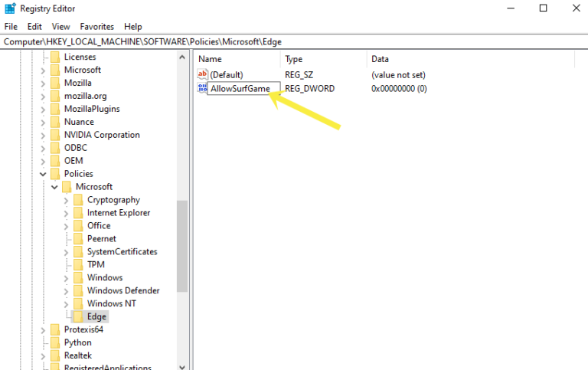This screenshot has width=588, height=370.
Task: Collapse the Microsoft node under Policies
Action: click(x=54, y=187)
